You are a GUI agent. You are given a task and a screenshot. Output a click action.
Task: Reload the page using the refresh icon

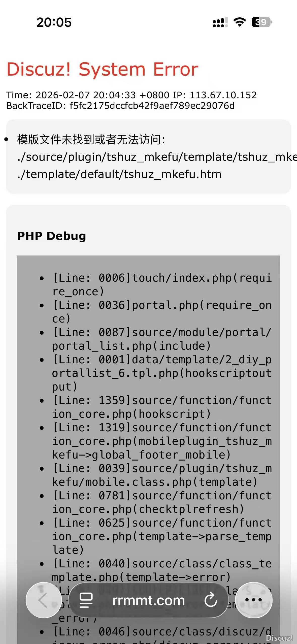(211, 600)
